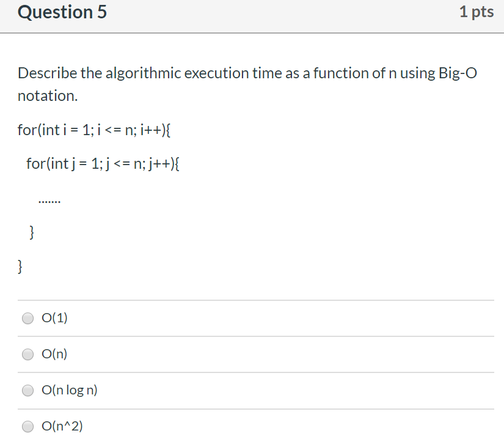This screenshot has width=504, height=436.
Task: Click the Question 5 heading
Action: pos(62,12)
